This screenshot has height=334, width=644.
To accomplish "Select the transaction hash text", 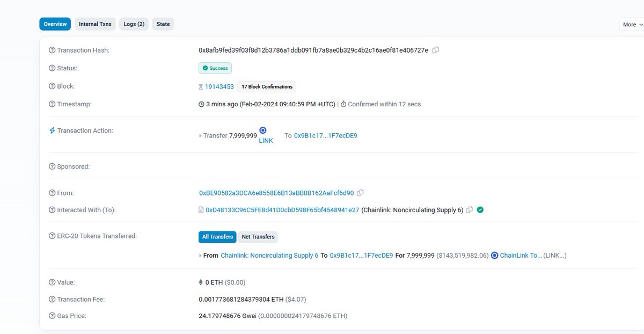I will tap(313, 50).
